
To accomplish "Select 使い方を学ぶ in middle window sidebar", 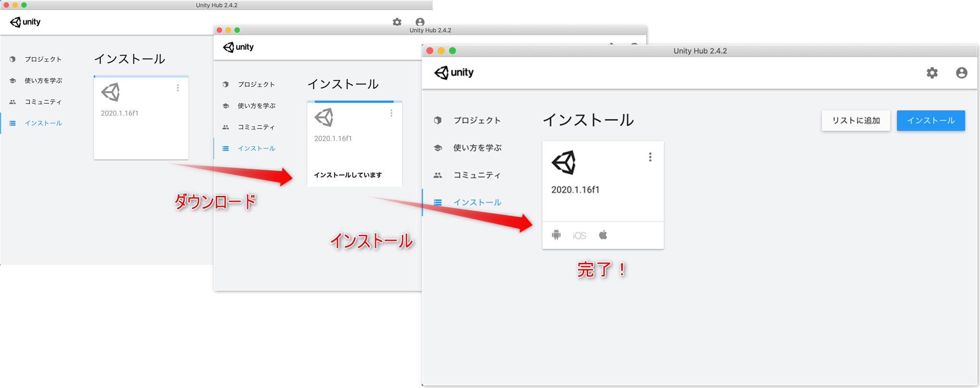I will [x=256, y=106].
